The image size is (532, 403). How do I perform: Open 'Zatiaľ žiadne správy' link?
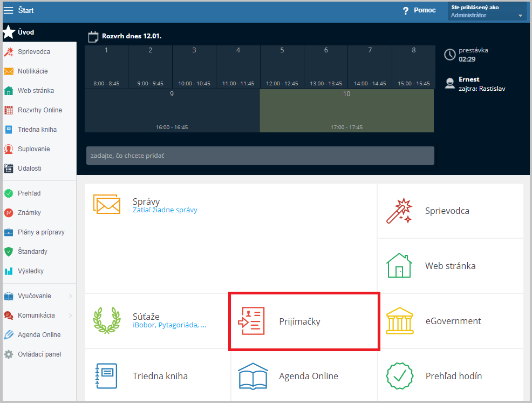pyautogui.click(x=165, y=210)
